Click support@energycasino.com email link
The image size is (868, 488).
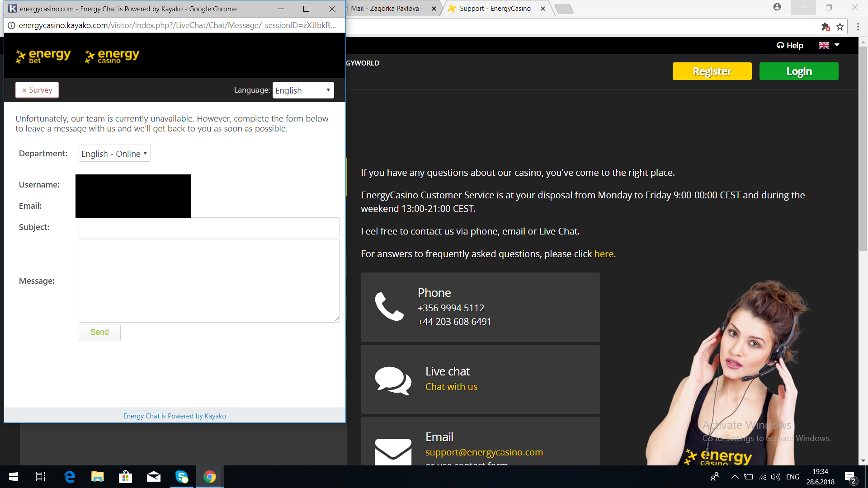tap(484, 452)
